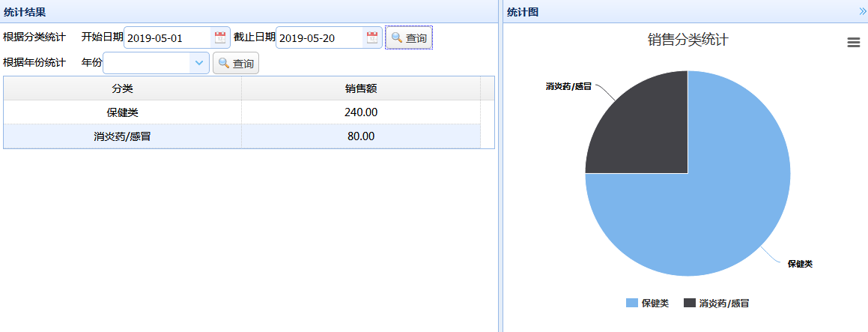This screenshot has height=332, width=868.
Task: Click 查询 button next to 截止日期
Action: click(409, 37)
